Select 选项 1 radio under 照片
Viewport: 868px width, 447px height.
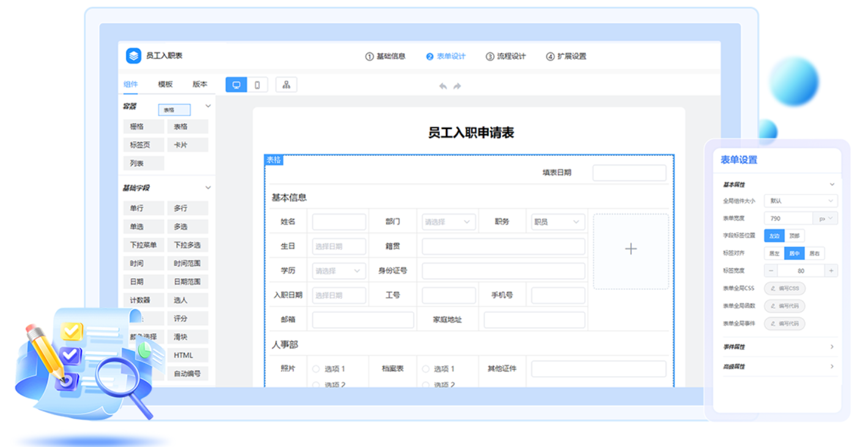coord(316,369)
